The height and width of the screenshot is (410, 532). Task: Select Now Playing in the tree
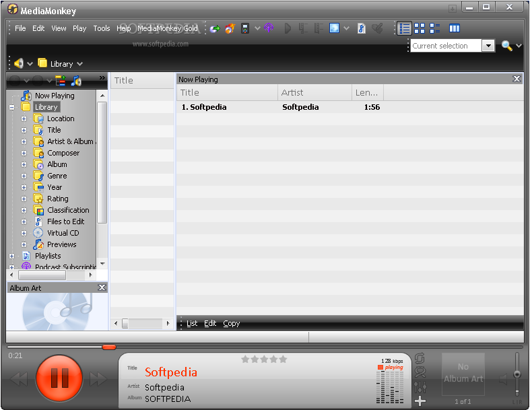(55, 96)
